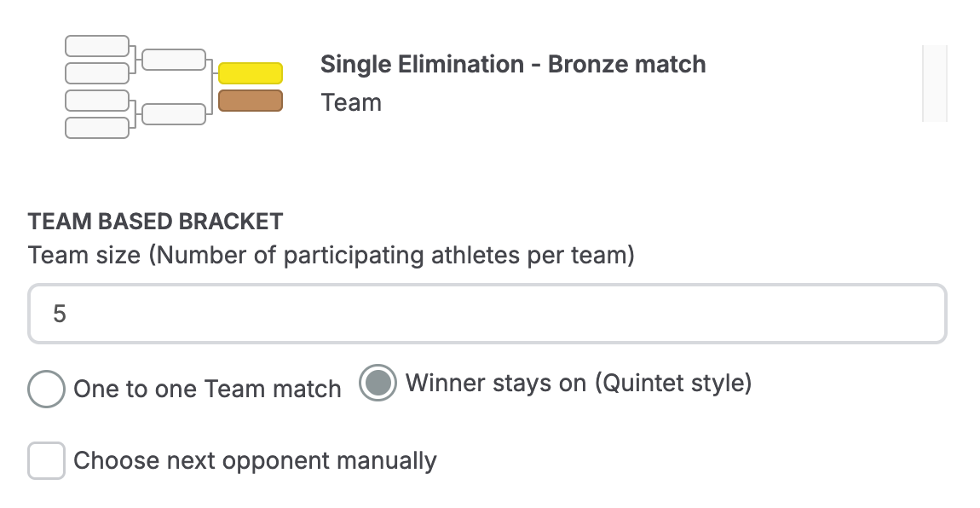Click the "One to one Team match" label
Image resolution: width=980 pixels, height=508 pixels.
pyautogui.click(x=207, y=390)
